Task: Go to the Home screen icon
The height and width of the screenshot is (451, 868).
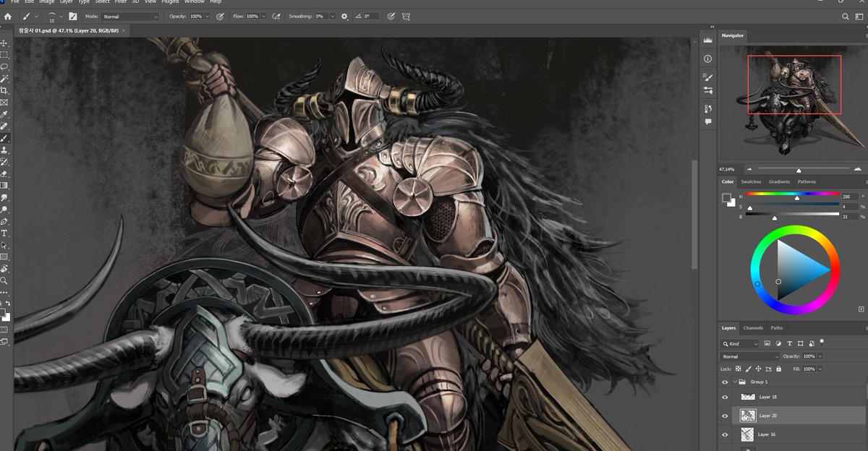Action: (x=8, y=16)
